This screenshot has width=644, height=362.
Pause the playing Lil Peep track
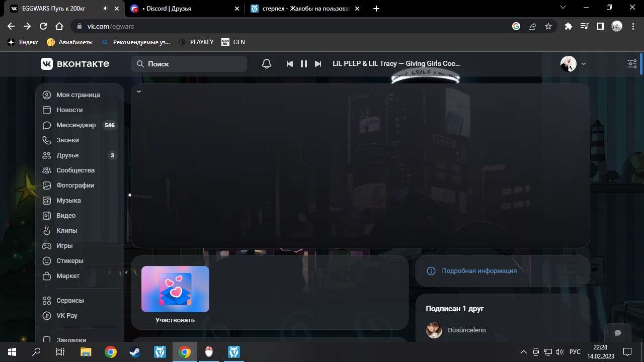click(x=303, y=64)
